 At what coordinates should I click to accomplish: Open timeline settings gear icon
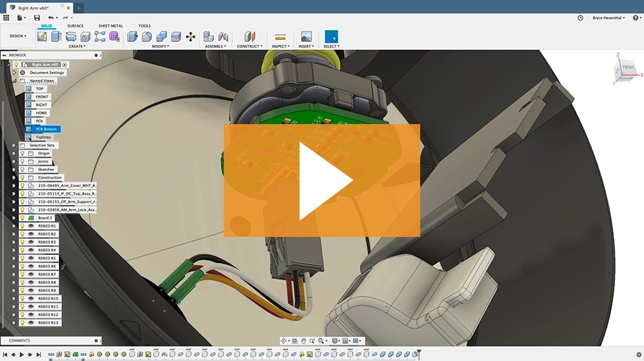[638, 355]
